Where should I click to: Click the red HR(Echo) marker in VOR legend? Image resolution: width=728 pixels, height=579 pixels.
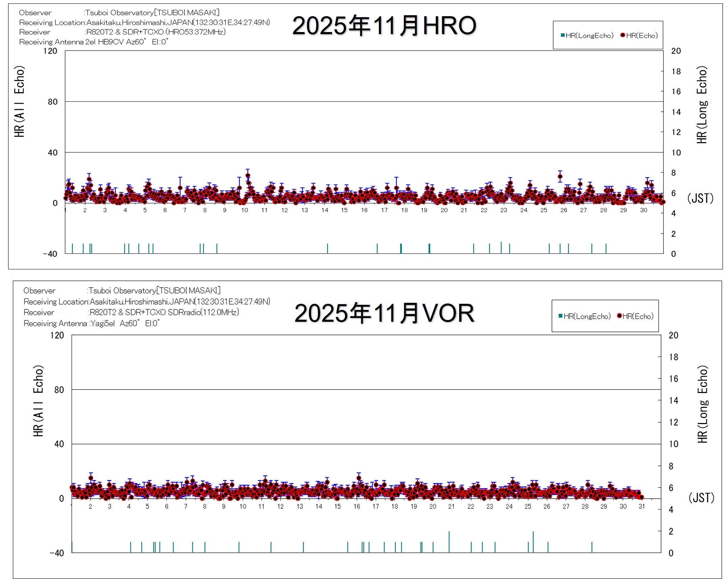coord(619,316)
